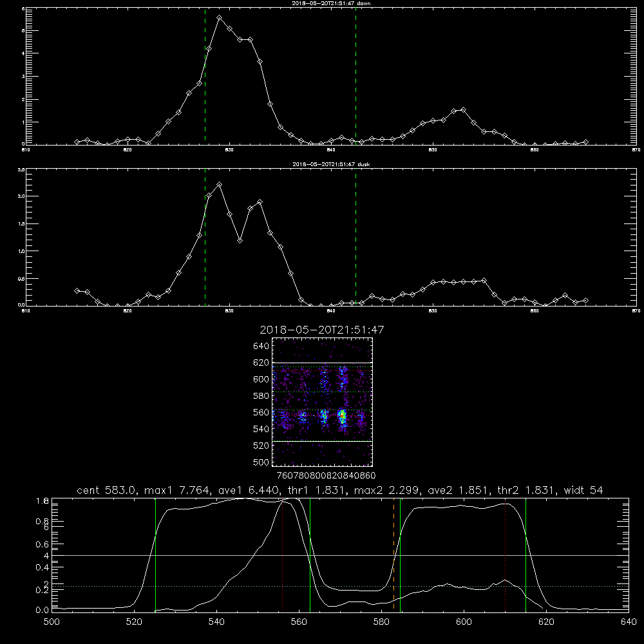Click the 500 label on heatmap y-axis
The image size is (644, 644).
click(261, 462)
